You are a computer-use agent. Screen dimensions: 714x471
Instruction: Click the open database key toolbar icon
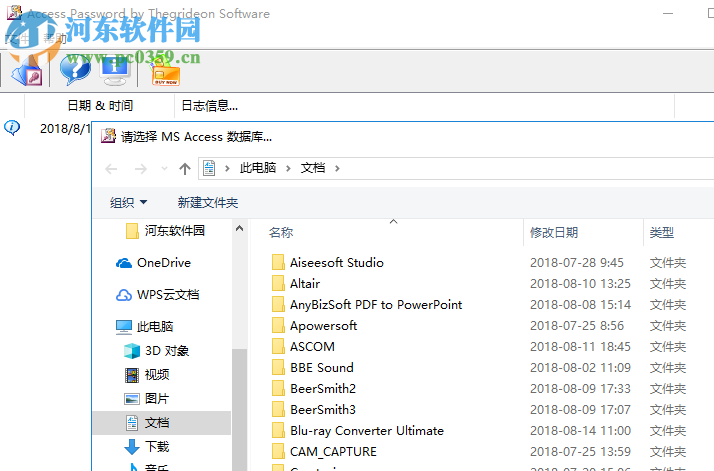tap(27, 73)
